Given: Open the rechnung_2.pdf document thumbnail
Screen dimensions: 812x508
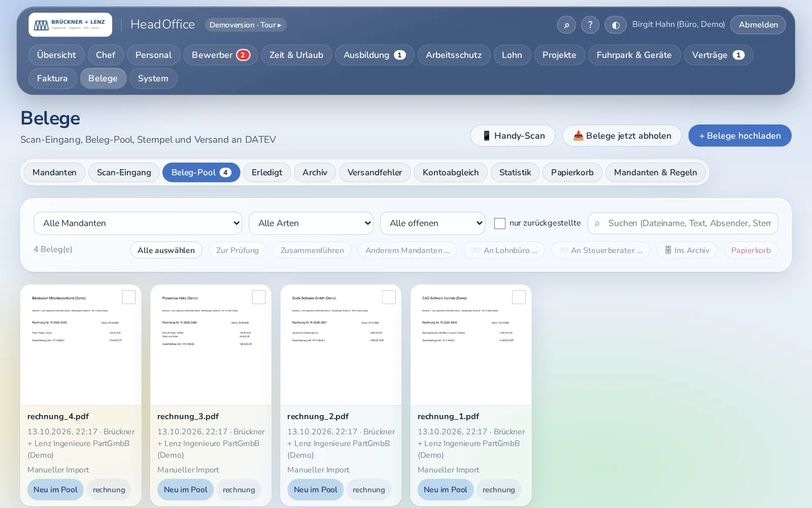Looking at the screenshot, I should [x=341, y=345].
